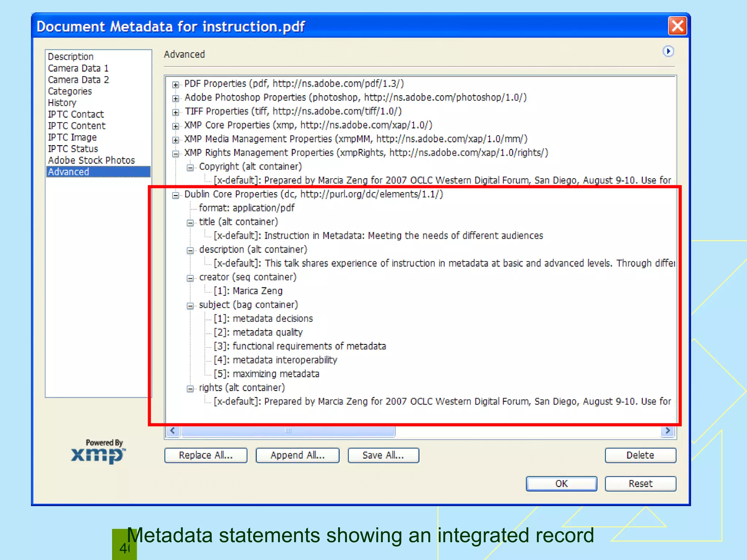Click the Save All button

point(383,455)
